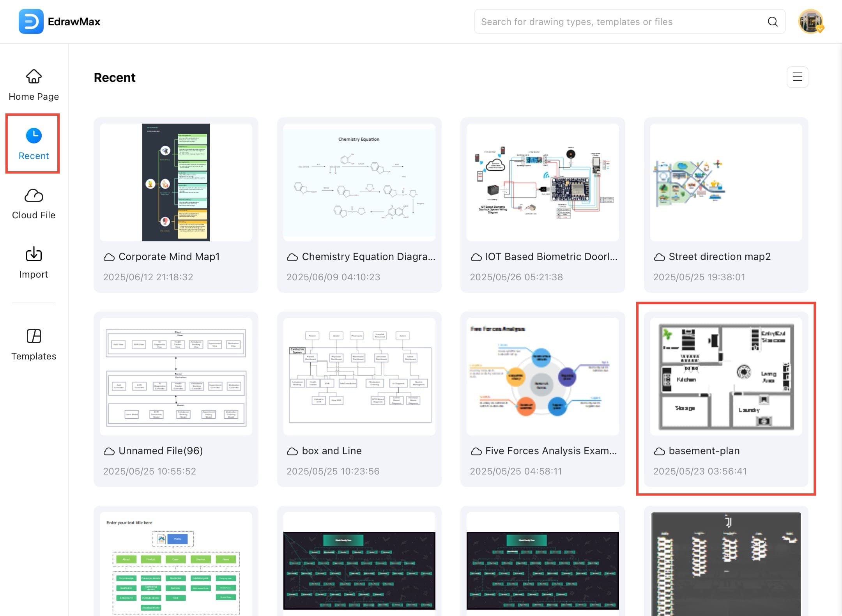Viewport: 842px width, 616px height.
Task: Open Cloud File in sidebar
Action: click(34, 204)
